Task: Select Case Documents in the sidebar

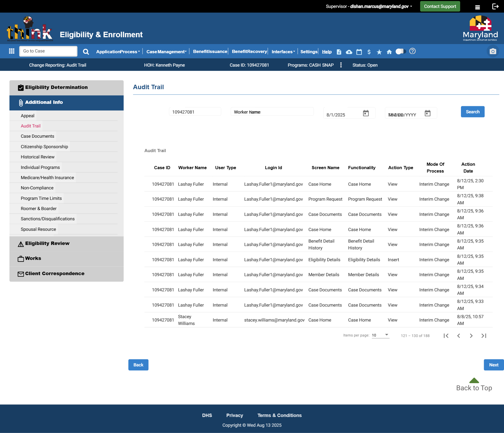Action: [38, 136]
